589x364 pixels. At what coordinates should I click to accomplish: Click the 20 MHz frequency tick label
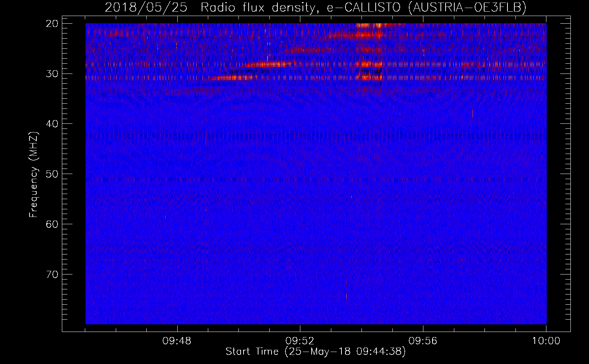click(x=52, y=24)
